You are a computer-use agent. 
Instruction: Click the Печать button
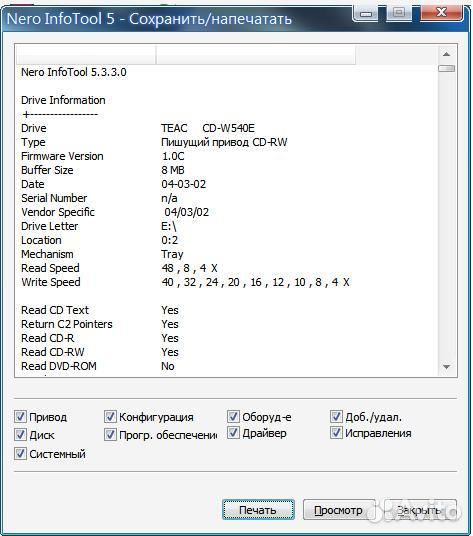pos(258,510)
